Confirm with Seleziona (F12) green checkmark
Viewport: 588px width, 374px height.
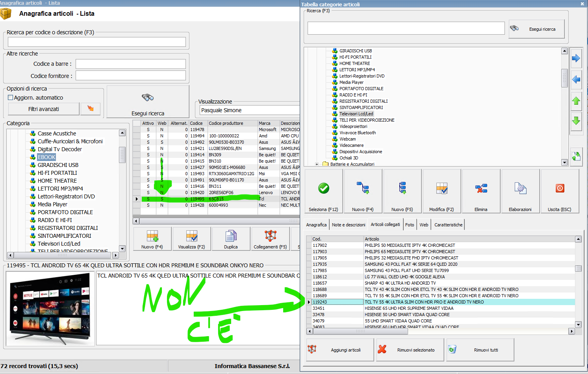point(323,191)
